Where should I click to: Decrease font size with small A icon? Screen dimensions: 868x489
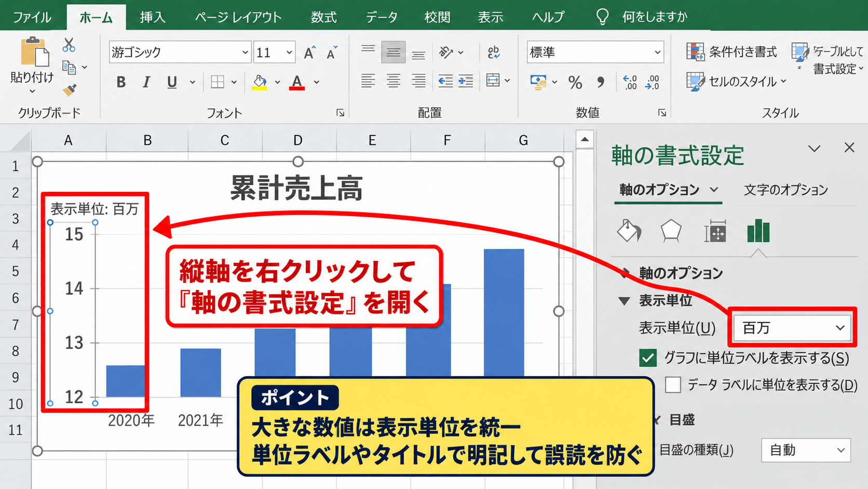point(332,52)
